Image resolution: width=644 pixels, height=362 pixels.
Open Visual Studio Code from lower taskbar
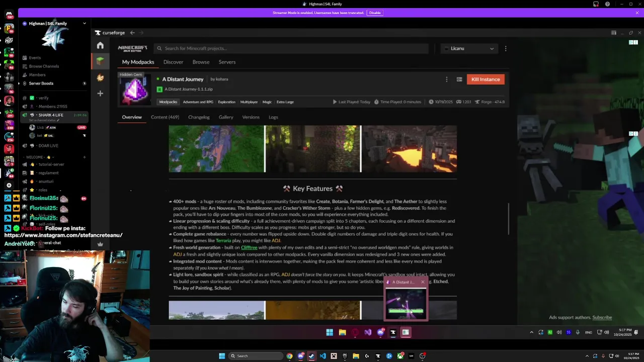click(323, 356)
